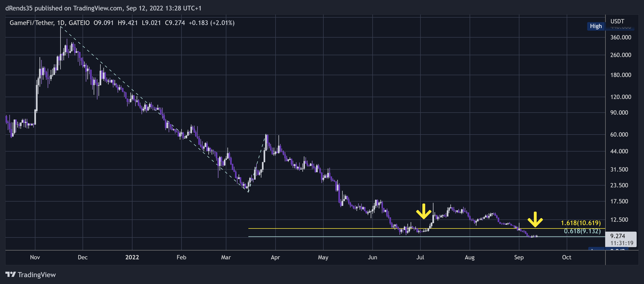Click the 17.500 price axis label

point(619,201)
